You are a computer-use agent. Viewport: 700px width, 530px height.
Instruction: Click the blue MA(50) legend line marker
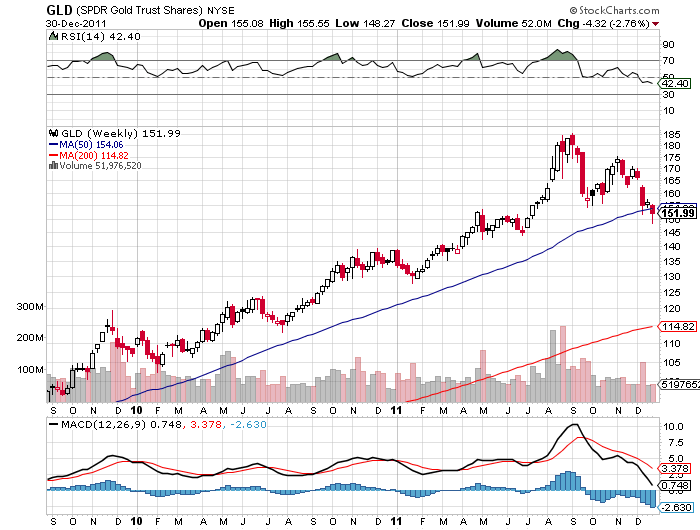pos(53,145)
